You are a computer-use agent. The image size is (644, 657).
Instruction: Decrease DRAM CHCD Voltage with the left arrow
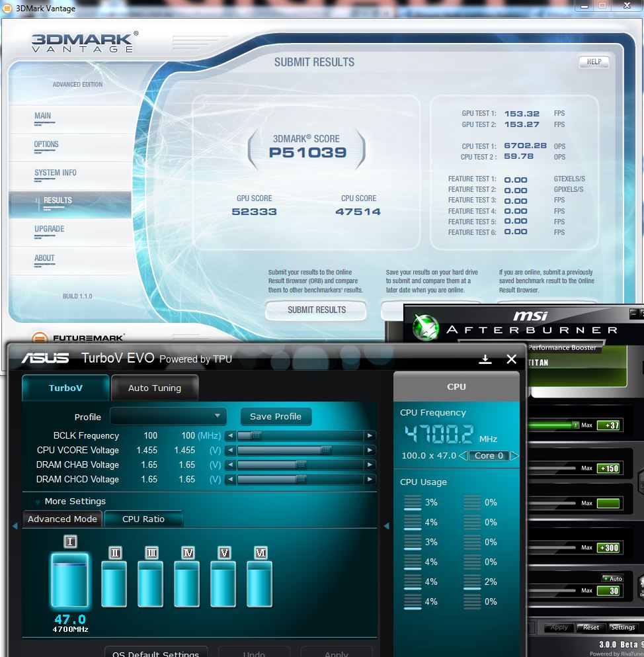coord(230,479)
